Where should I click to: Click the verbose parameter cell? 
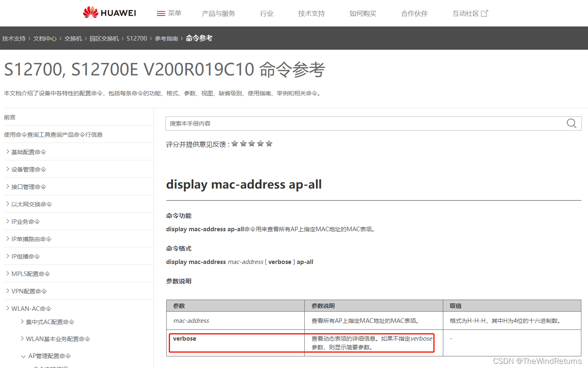tap(236, 343)
